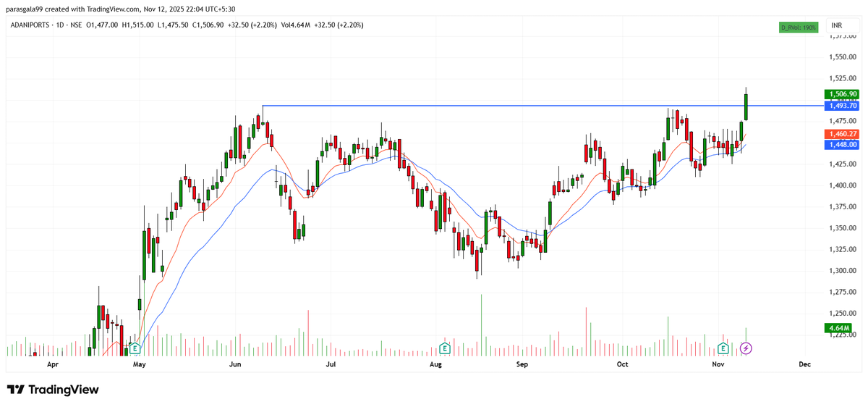Select the blue horizontal resistance line
This screenshot has height=407, width=868.
coord(542,106)
